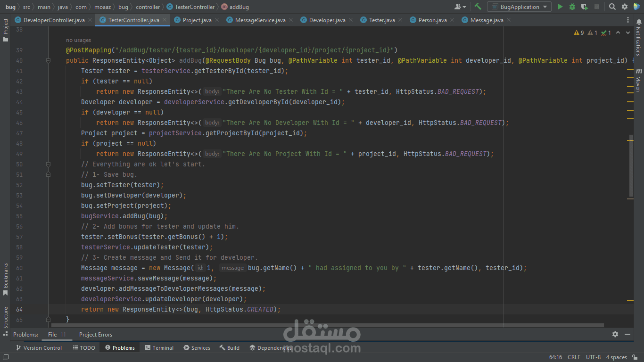This screenshot has height=362, width=644.
Task: Show the 9 warnings indicator
Action: click(578, 33)
